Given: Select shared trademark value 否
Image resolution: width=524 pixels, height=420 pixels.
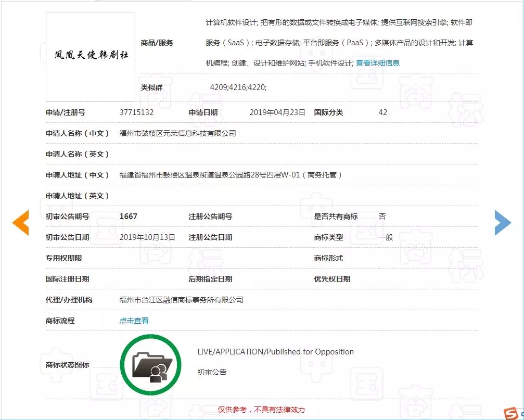Looking at the screenshot, I should pyautogui.click(x=382, y=217).
